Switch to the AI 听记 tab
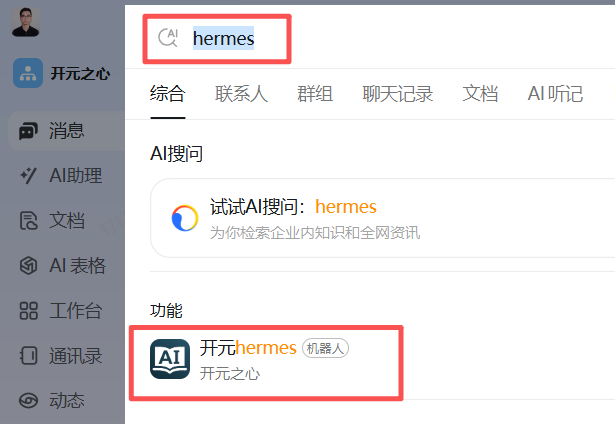 click(555, 94)
